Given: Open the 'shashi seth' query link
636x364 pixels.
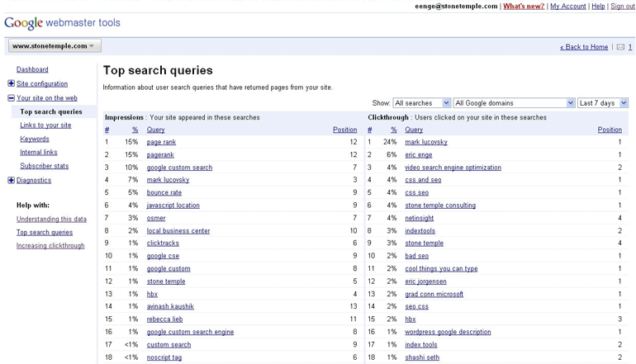Looking at the screenshot, I should point(422,357).
